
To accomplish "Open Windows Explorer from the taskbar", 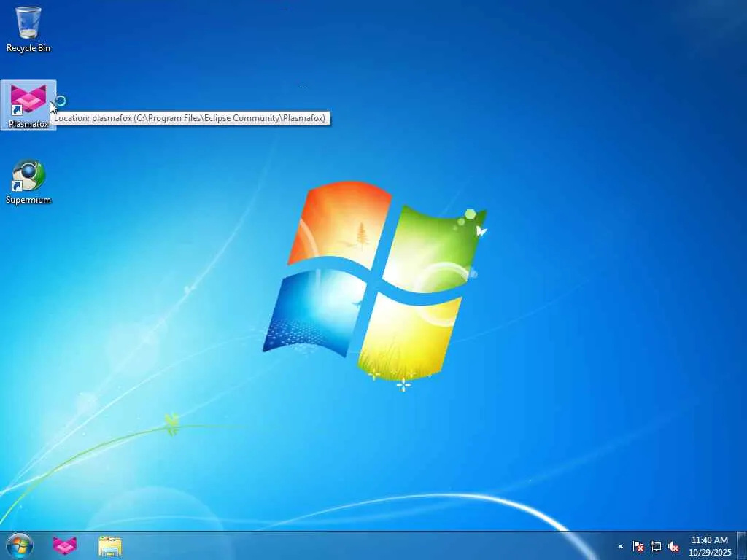I will click(x=110, y=546).
